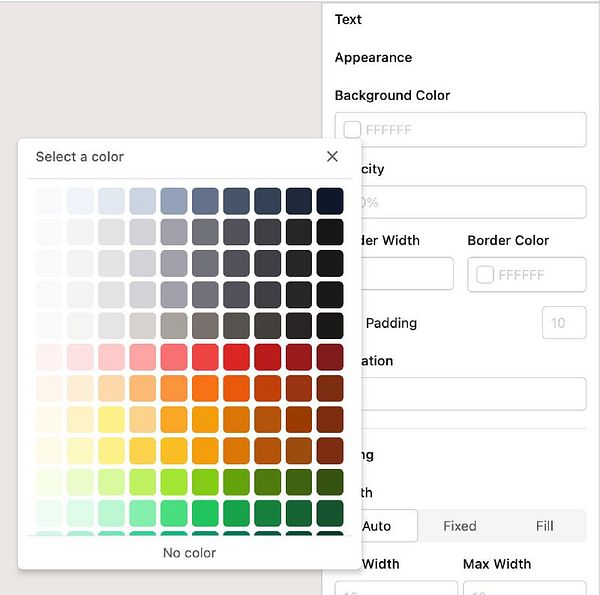
Task: Pick the brightest red swatch in red row
Action: 236,357
